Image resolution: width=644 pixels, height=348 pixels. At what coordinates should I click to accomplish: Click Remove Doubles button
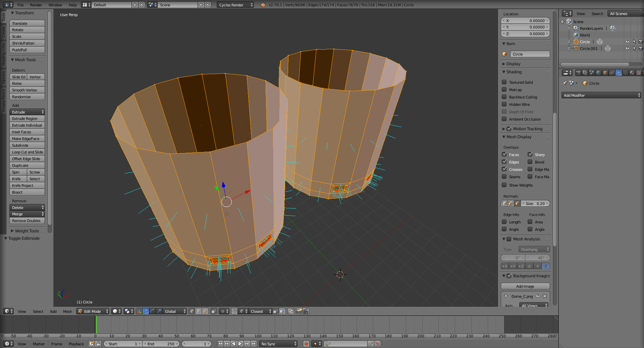click(27, 221)
